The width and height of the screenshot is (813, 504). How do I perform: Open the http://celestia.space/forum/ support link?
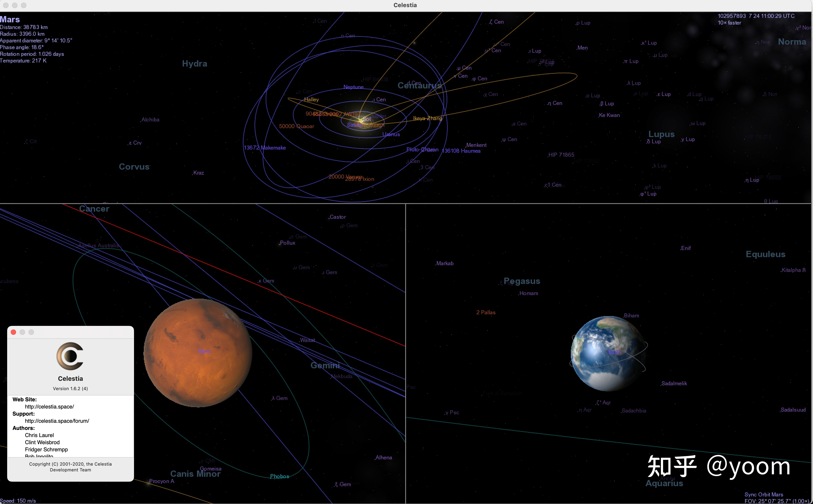pos(57,421)
